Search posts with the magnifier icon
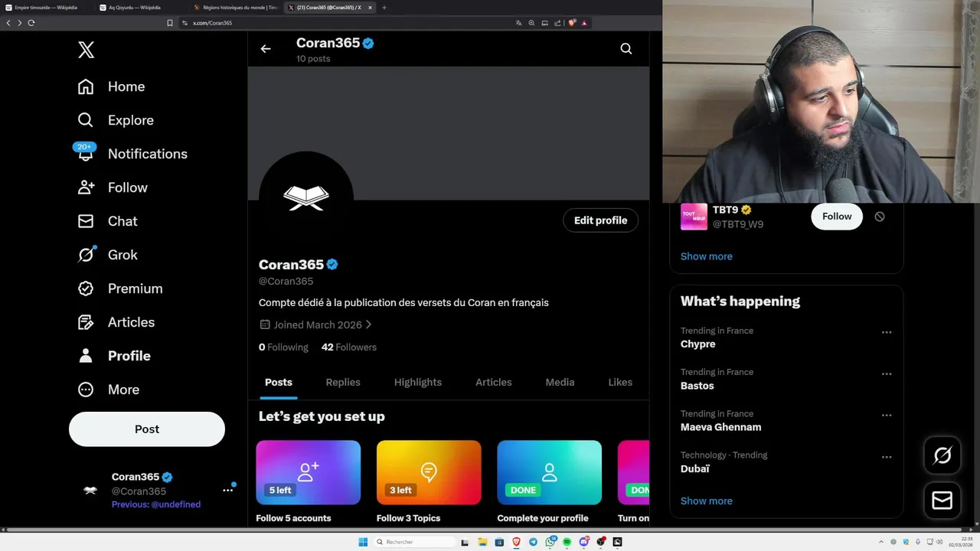The height and width of the screenshot is (551, 980). click(x=626, y=49)
